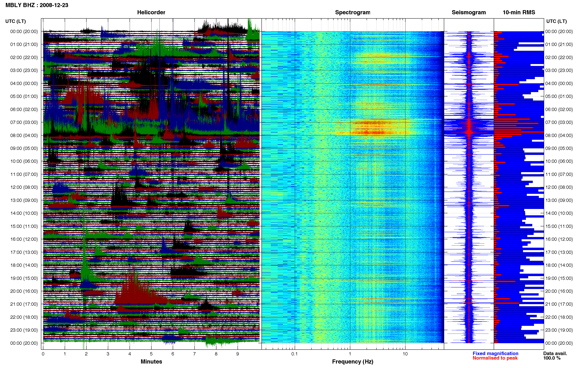
Task: Click the left '07:00 (03:00)' time label
Action: 24,122
